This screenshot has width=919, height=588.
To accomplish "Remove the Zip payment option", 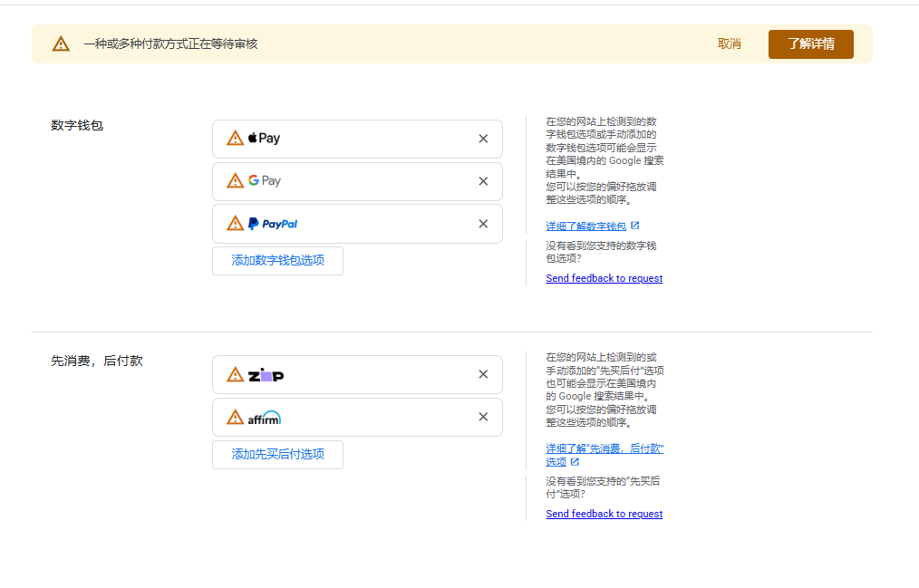I will coord(483,374).
